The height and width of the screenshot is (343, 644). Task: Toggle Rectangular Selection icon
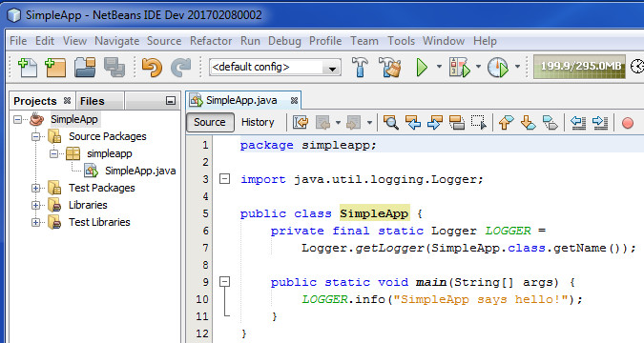479,122
